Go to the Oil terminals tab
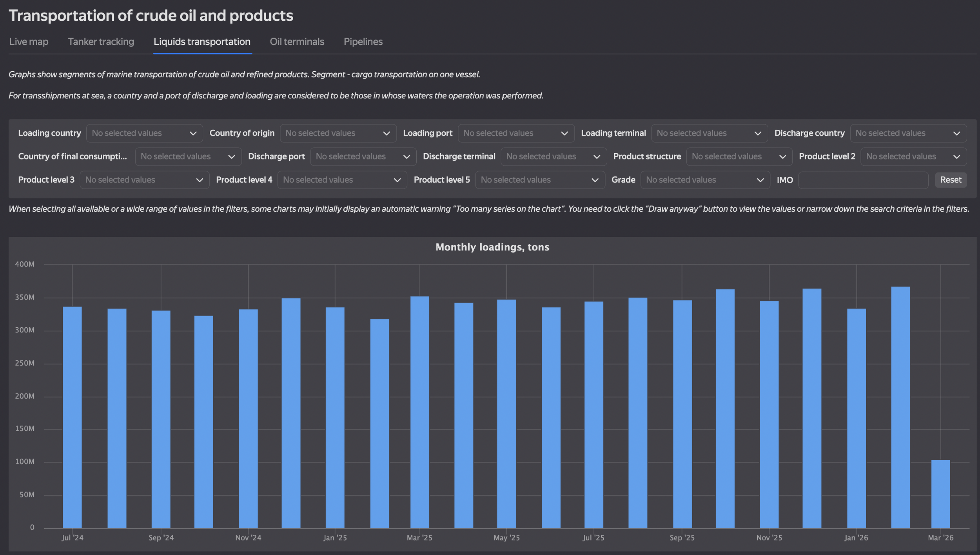 click(x=297, y=42)
